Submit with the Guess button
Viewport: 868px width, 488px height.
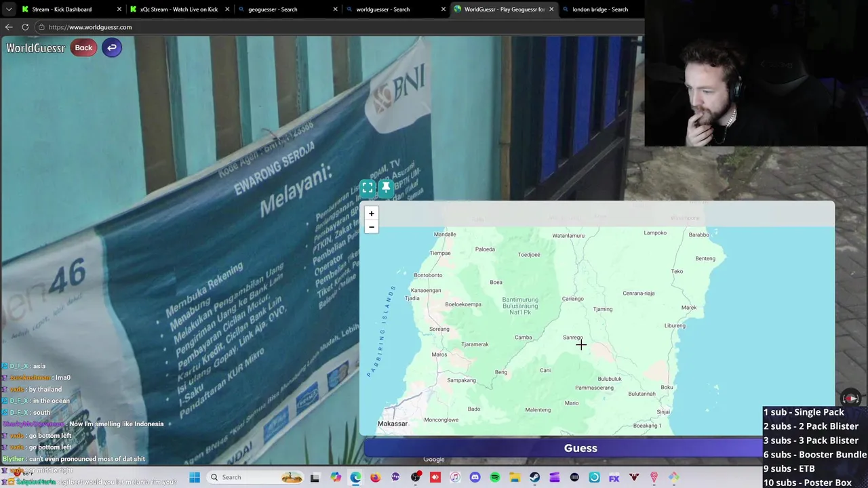tap(580, 448)
